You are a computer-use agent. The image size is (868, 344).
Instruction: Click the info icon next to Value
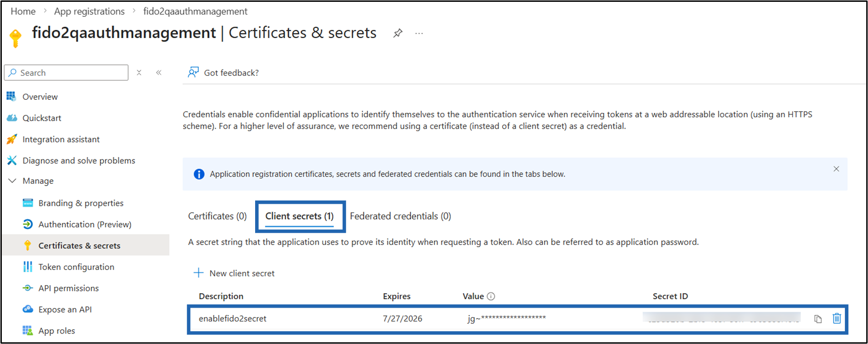point(491,296)
